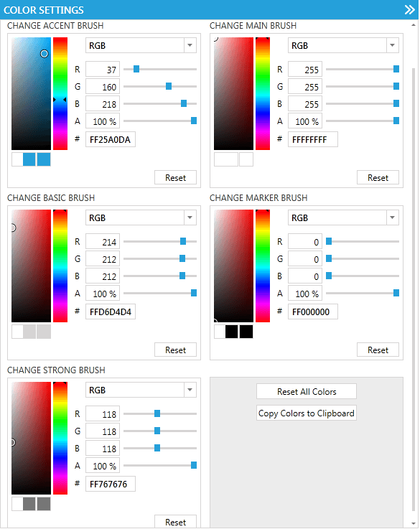420x529 pixels.
Task: Click the Reset All Colors button
Action: pos(307,391)
